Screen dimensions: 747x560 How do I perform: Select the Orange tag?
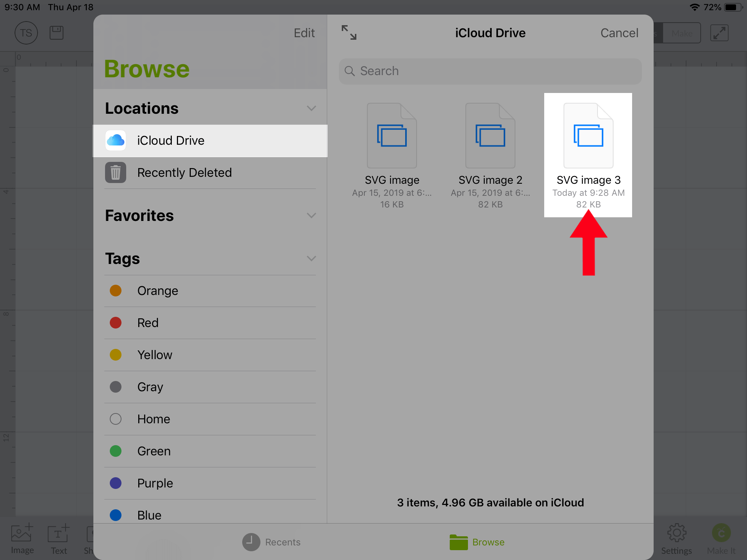tap(156, 291)
